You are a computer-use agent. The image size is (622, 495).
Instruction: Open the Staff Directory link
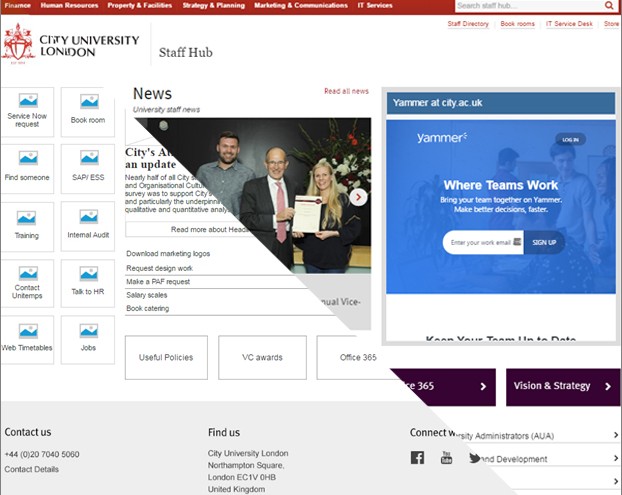pyautogui.click(x=468, y=24)
